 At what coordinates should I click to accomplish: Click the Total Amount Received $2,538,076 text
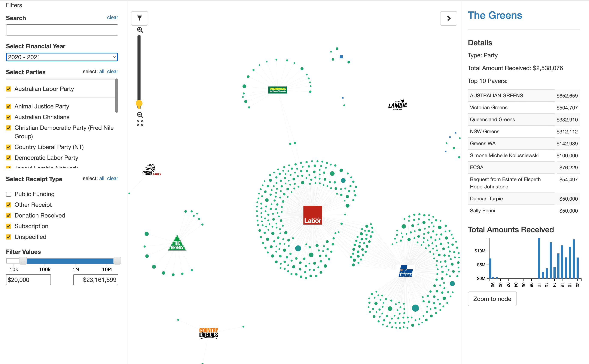click(515, 68)
